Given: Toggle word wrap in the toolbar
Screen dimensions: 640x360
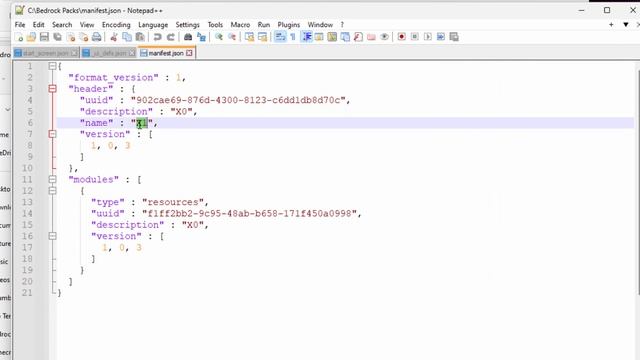Looking at the screenshot, I should tap(280, 37).
